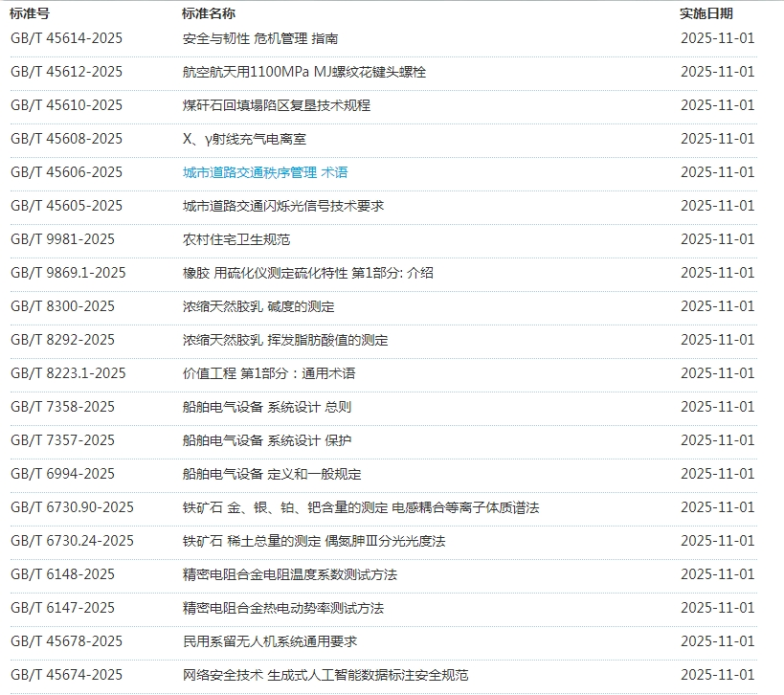Open 浓缩天然胶乳 碱度的测定 entry
This screenshot has width=784, height=695.
click(x=258, y=306)
